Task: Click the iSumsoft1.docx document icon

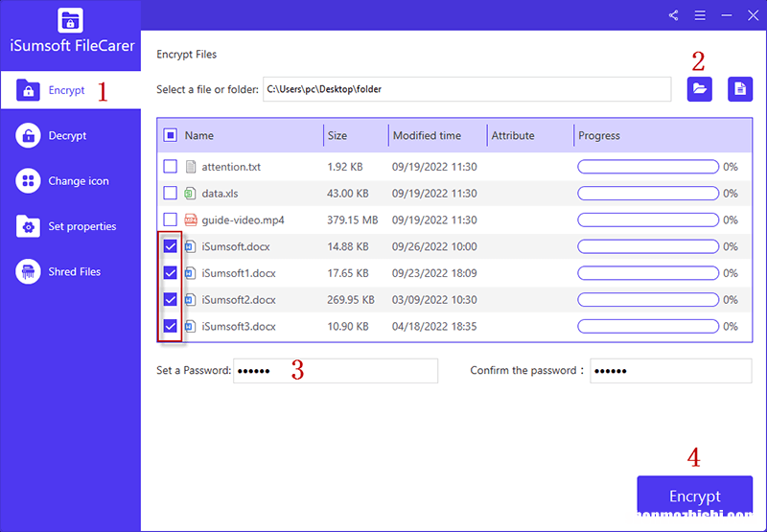Action: point(190,273)
